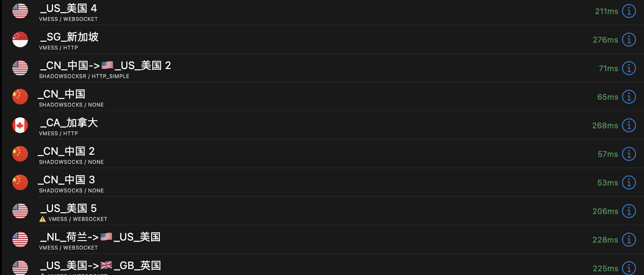
Task: Open info for _US_美国 4 server
Action: [629, 11]
